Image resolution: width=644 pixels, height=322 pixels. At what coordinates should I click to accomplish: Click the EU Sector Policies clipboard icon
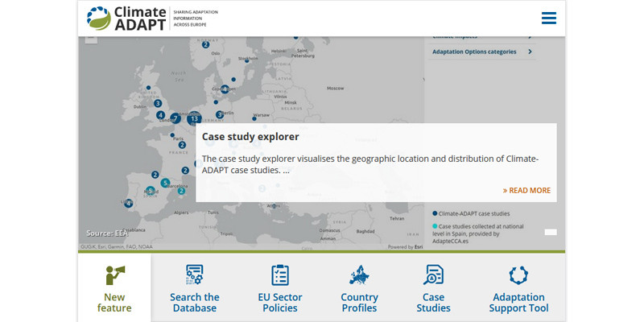point(280,275)
